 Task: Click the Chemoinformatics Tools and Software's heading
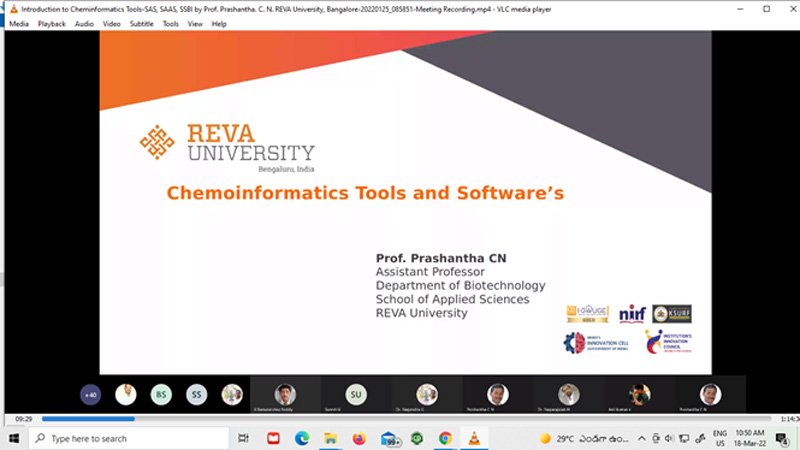365,193
